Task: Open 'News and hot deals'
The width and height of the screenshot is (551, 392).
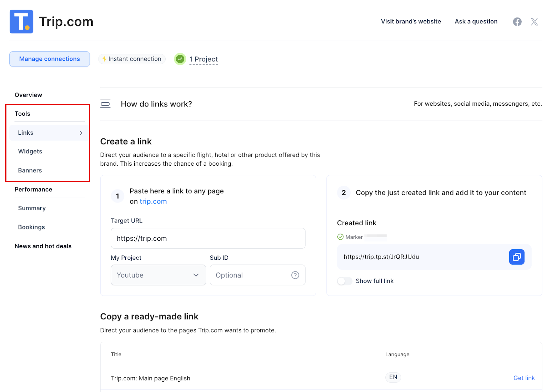Action: 43,246
